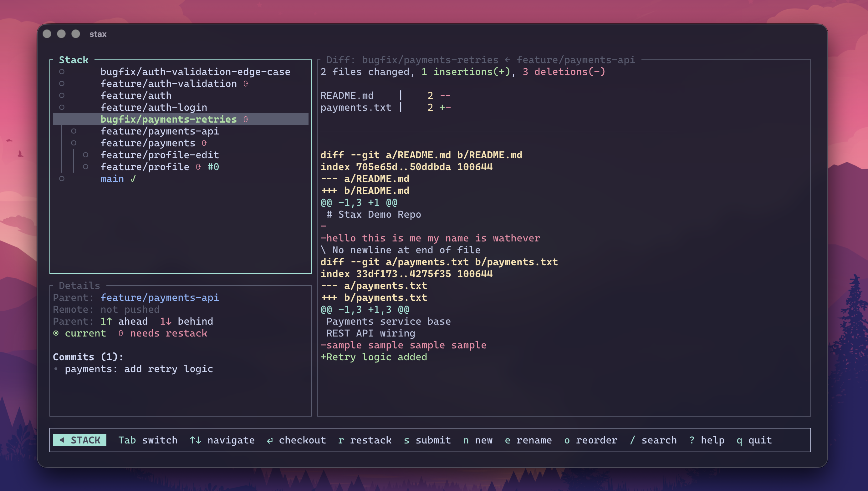The image size is (868, 491).
Task: Click the up-down navigate arrows icon
Action: click(x=195, y=440)
